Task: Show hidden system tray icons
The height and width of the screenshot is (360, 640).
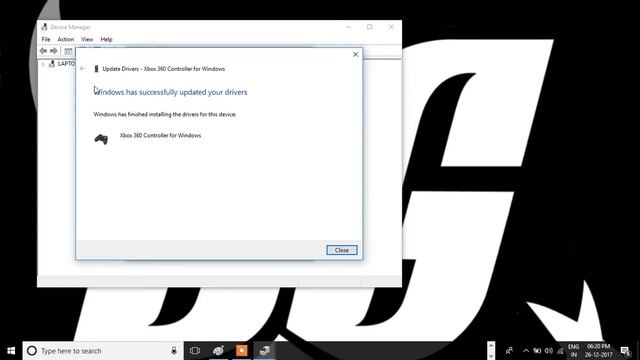Action: click(x=526, y=351)
